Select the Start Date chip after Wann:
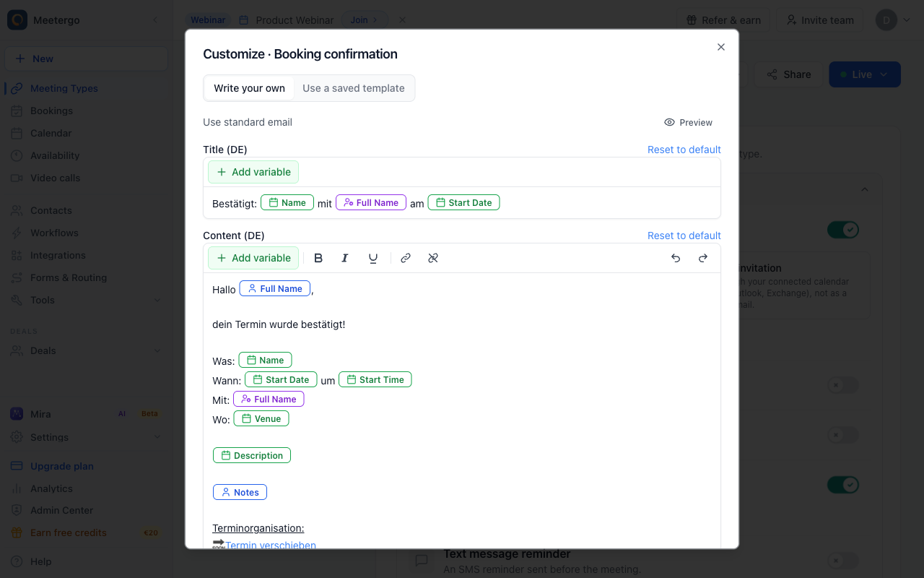 (281, 380)
